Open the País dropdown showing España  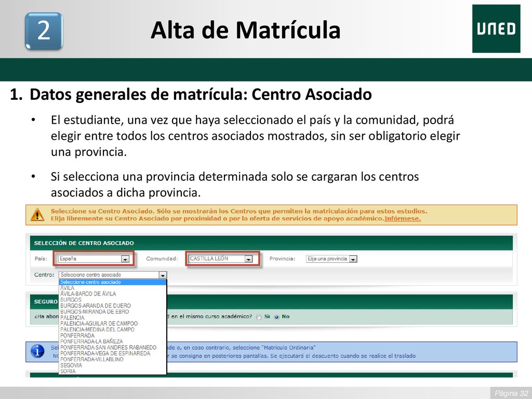tap(94, 259)
